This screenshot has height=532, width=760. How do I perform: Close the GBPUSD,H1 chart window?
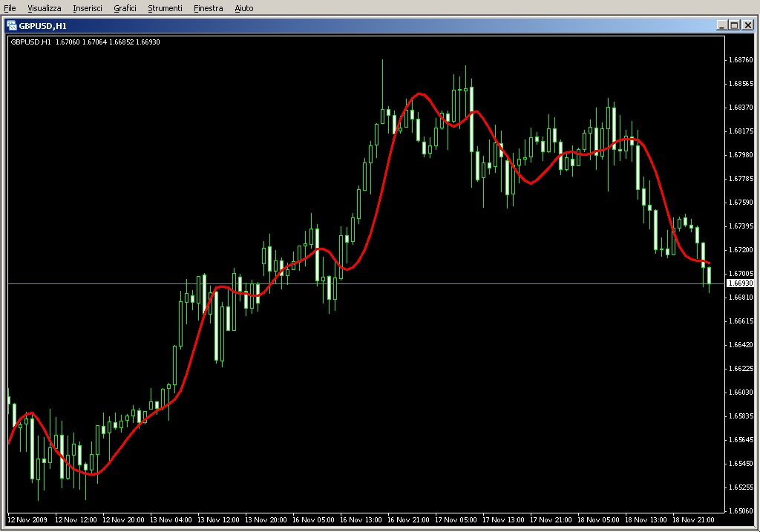click(x=748, y=25)
